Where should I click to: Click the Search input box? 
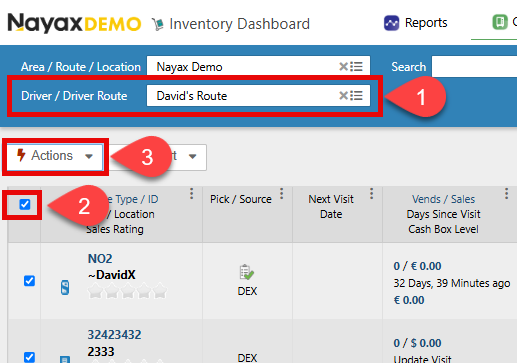[474, 67]
